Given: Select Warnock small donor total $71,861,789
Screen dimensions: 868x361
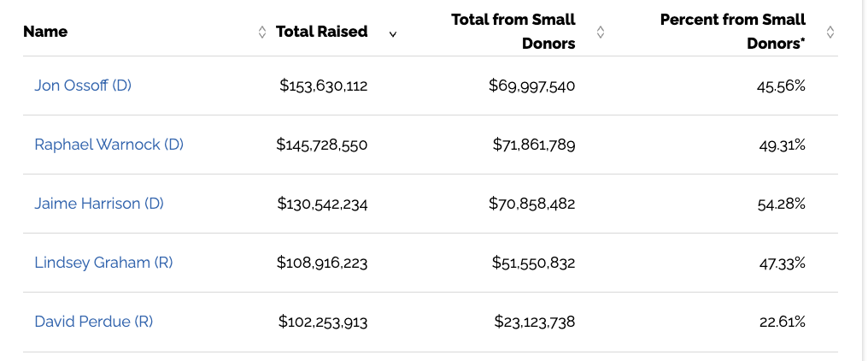Looking at the screenshot, I should (534, 145).
